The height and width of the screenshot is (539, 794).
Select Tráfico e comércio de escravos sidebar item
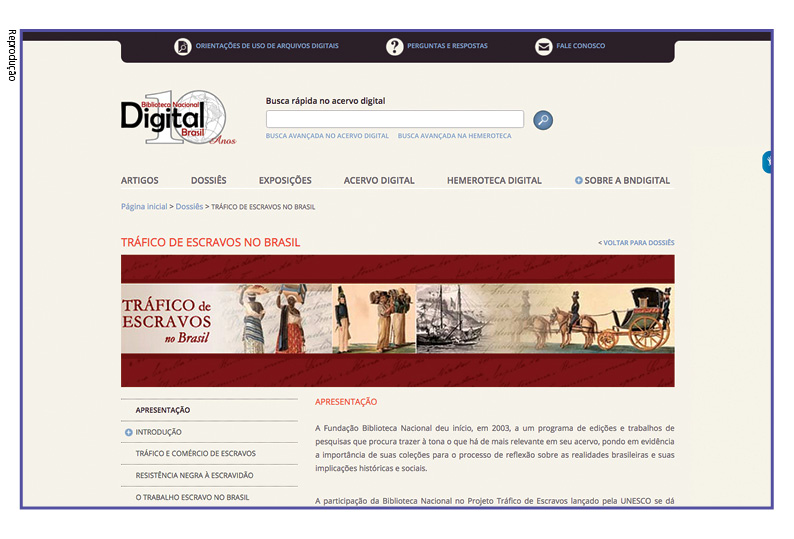pyautogui.click(x=195, y=453)
